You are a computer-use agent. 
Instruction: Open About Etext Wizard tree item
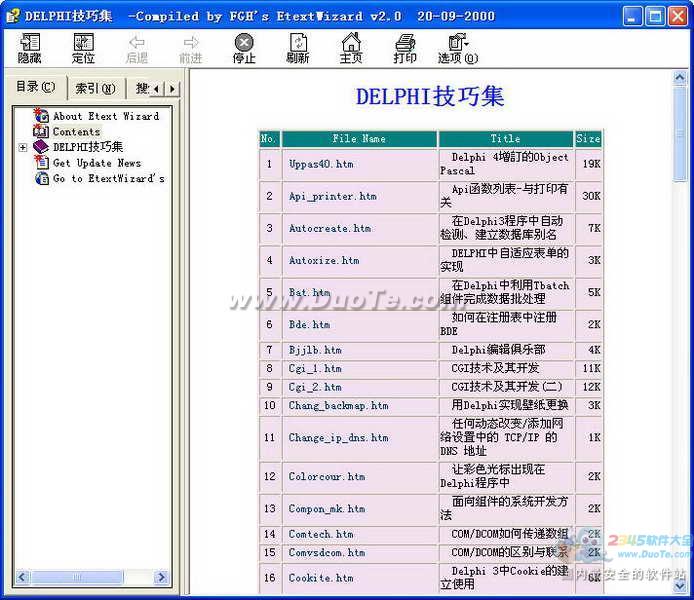click(x=106, y=116)
